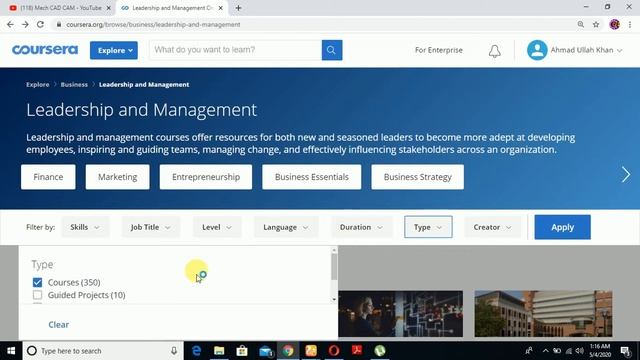This screenshot has height=360, width=640.
Task: Click the Cortana microphone icon
Action: 174,351
